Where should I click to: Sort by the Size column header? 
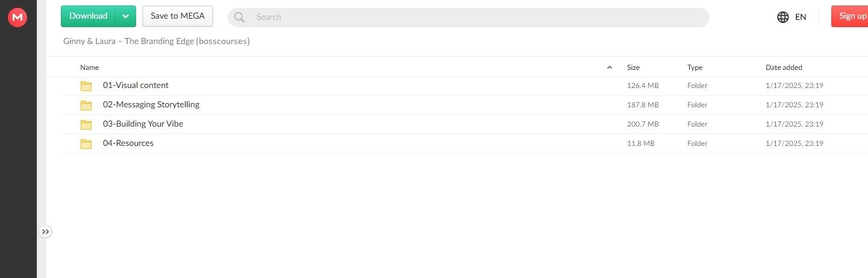tap(633, 68)
